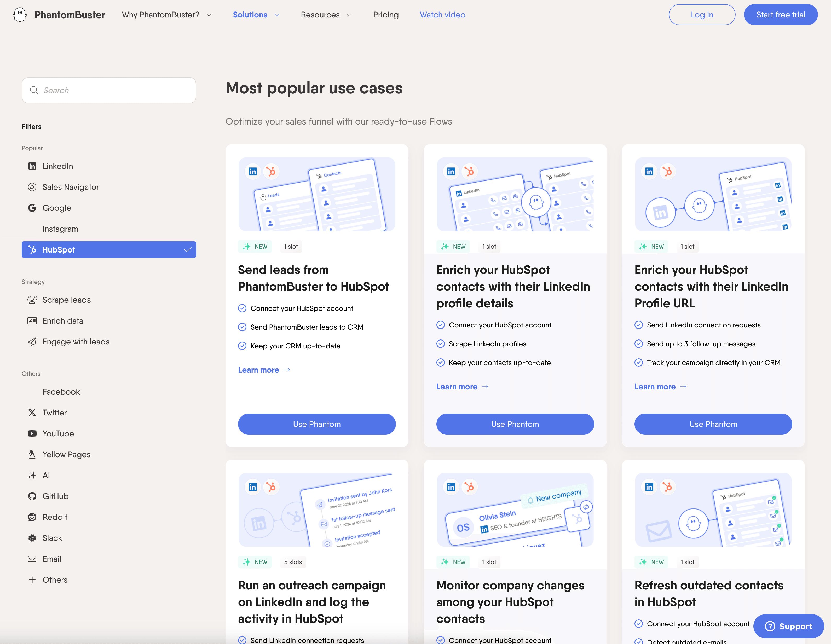Viewport: 831px width, 644px height.
Task: Click the search magnifier icon
Action: pos(34,90)
